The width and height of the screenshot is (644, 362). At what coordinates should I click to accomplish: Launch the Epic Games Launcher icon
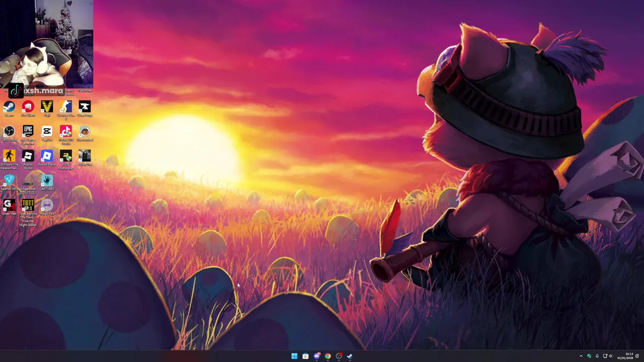28,135
